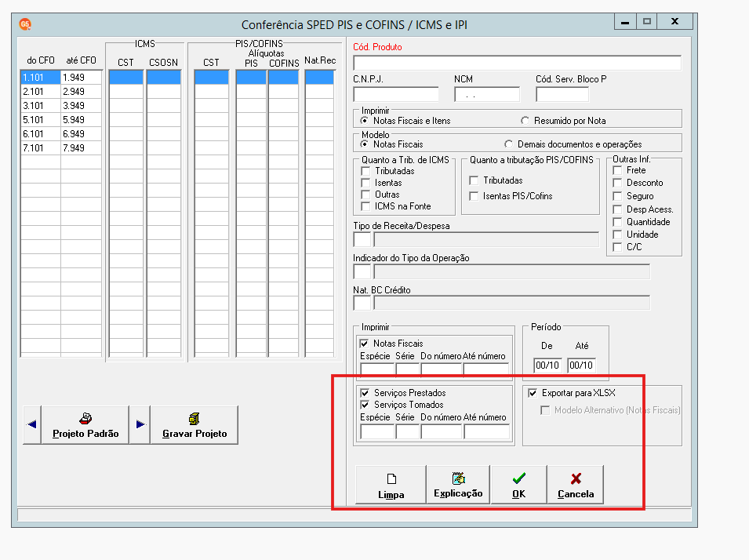This screenshot has height=560, width=749.
Task: Select até CFO cell 7.949
Action: pos(82,148)
